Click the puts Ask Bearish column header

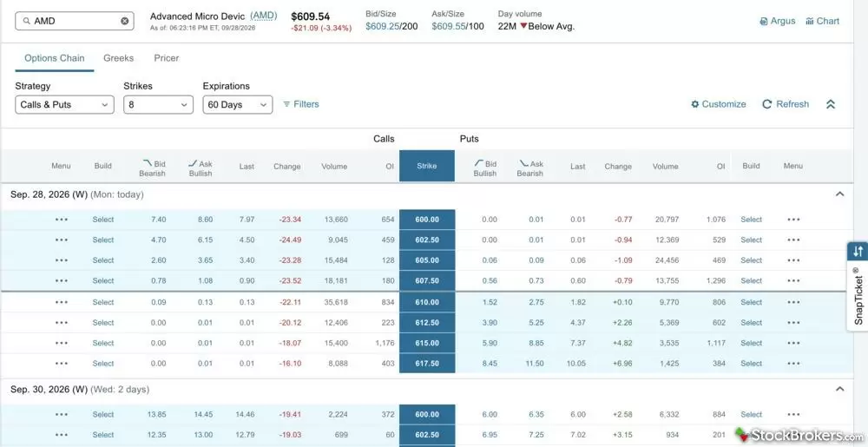pyautogui.click(x=530, y=168)
